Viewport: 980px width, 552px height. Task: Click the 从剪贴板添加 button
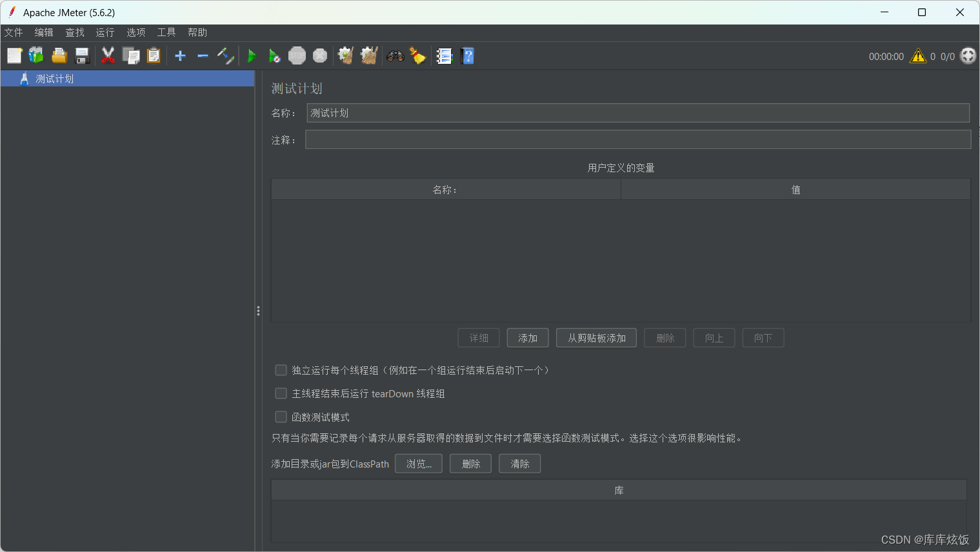pos(595,337)
